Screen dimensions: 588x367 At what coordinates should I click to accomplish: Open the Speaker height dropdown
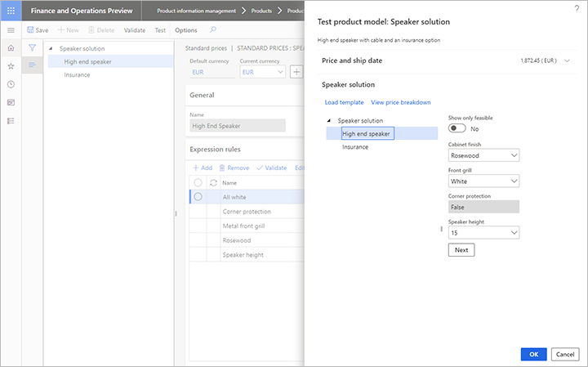point(483,233)
